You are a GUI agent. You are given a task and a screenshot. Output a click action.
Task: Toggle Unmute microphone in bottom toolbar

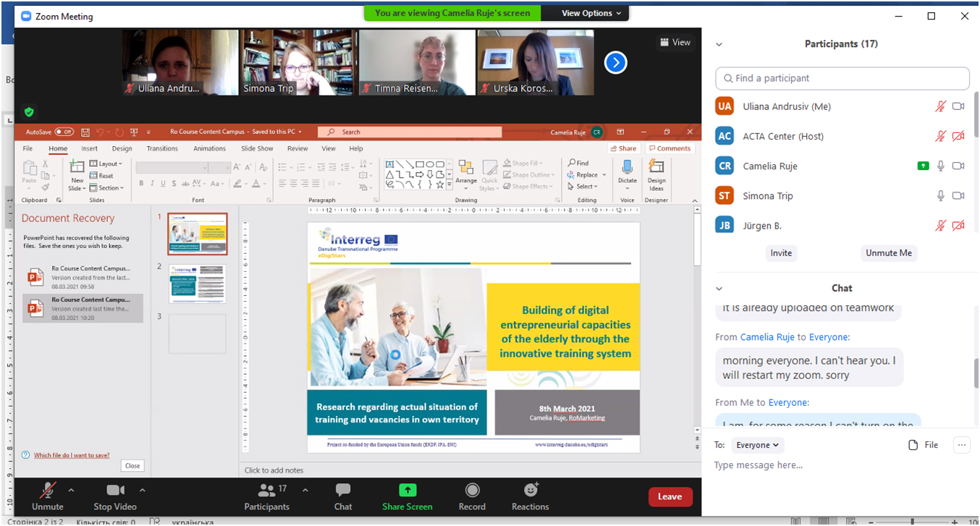48,491
